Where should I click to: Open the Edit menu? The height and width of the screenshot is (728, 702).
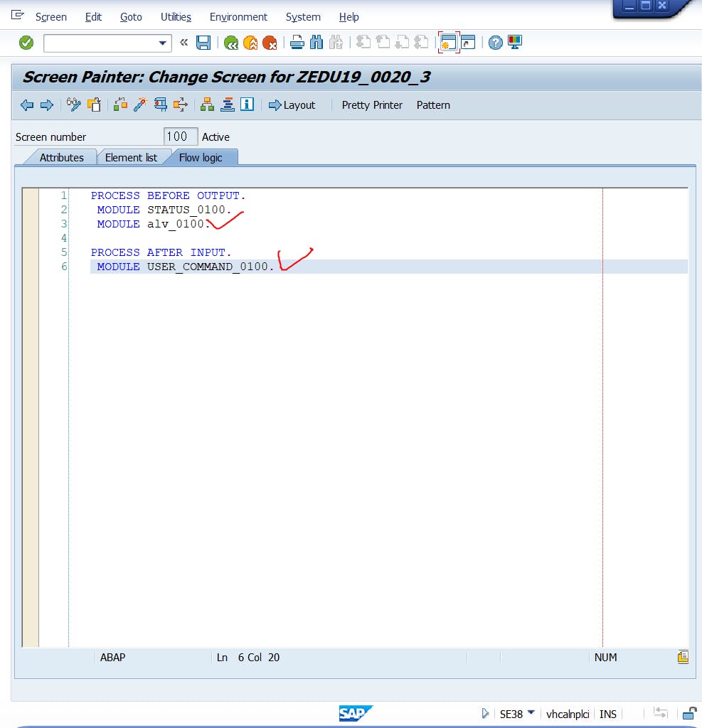93,17
